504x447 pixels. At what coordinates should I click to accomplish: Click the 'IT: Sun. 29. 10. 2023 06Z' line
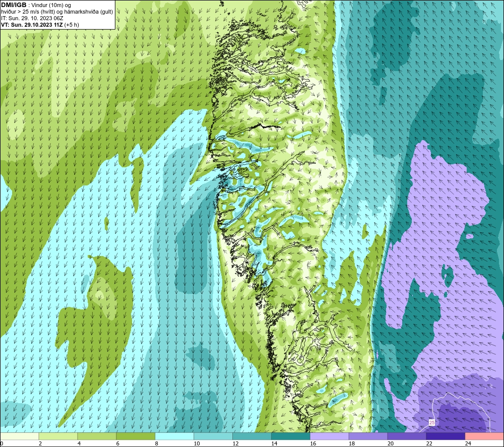(x=32, y=18)
